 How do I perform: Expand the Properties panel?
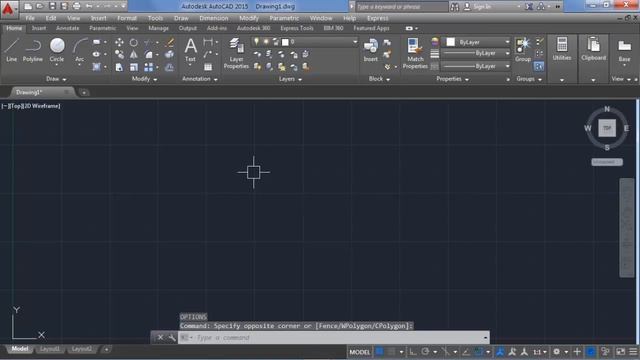point(453,79)
